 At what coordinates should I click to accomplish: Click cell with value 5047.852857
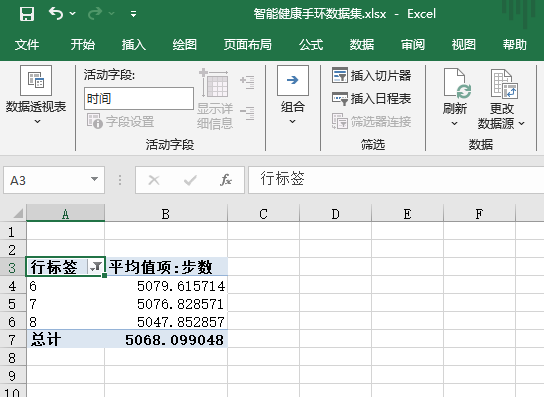pyautogui.click(x=166, y=322)
